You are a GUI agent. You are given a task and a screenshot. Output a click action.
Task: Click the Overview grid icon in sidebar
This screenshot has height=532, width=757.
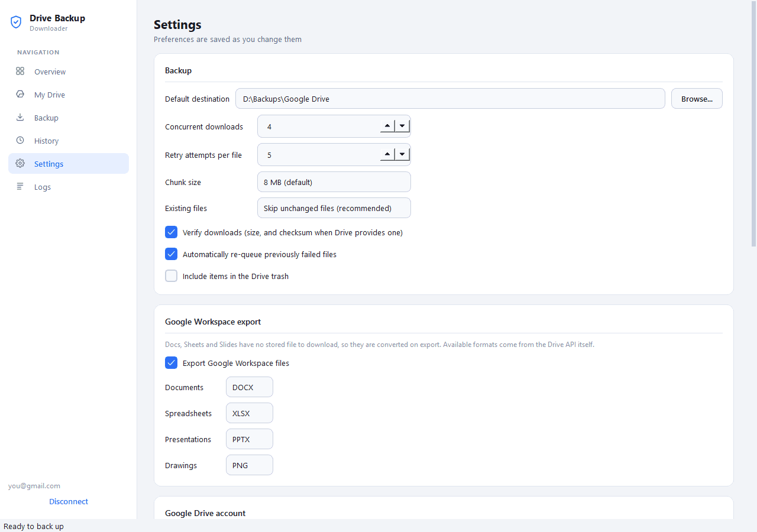(20, 71)
